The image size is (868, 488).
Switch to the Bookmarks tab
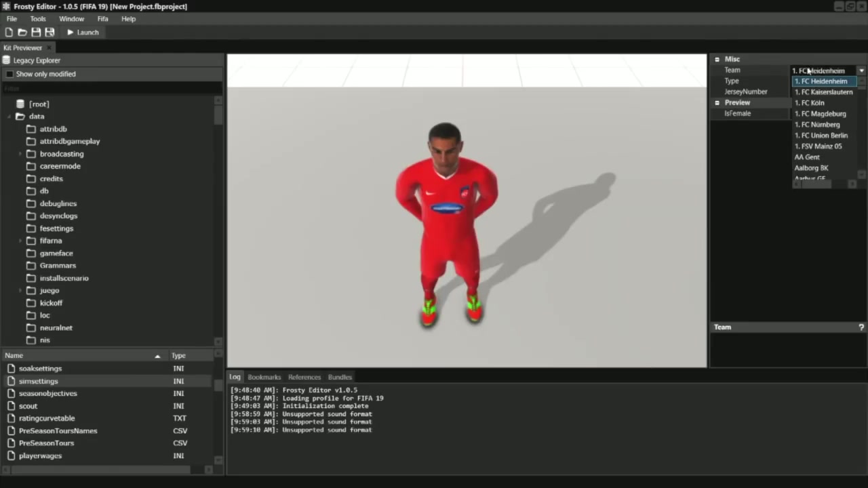tap(264, 378)
